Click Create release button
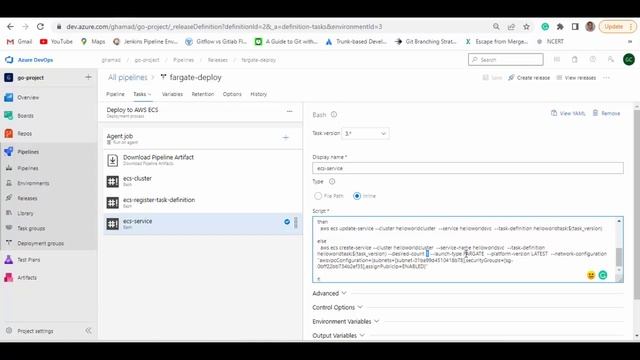The image size is (640, 360). point(529,78)
